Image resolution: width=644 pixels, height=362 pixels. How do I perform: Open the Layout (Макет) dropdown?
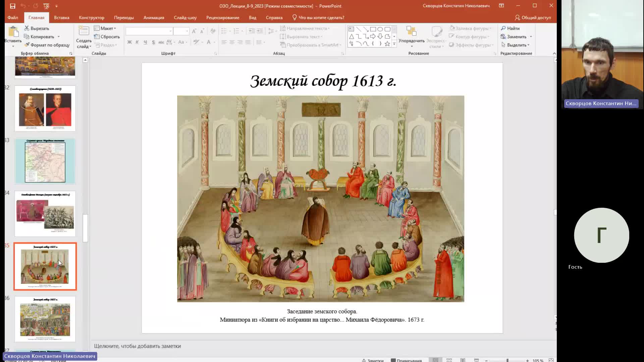[x=105, y=28]
